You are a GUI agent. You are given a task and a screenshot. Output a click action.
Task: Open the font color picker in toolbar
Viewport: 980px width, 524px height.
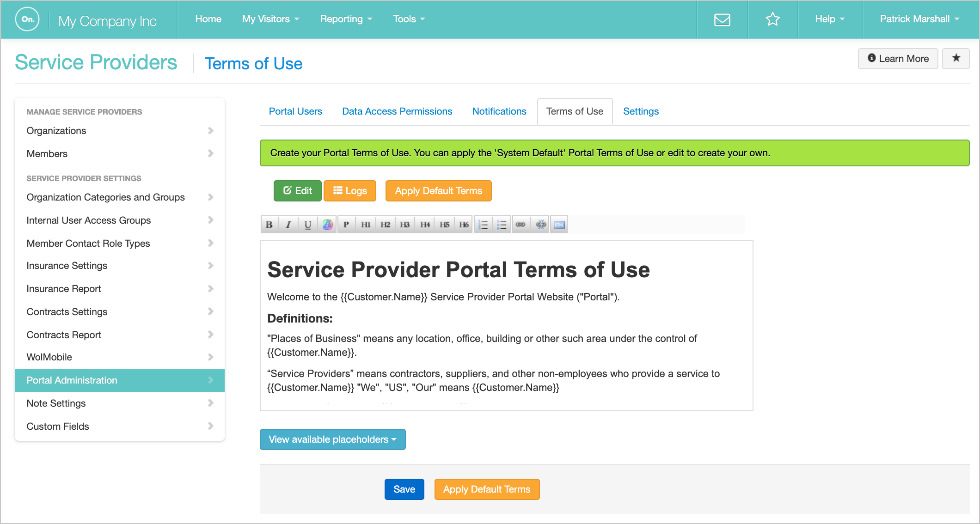327,225
